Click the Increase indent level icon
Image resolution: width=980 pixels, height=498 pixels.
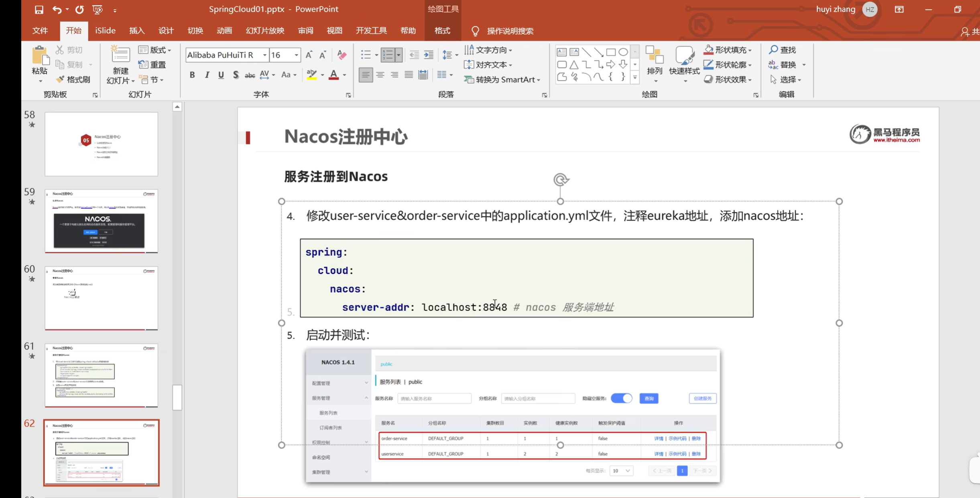coord(429,55)
